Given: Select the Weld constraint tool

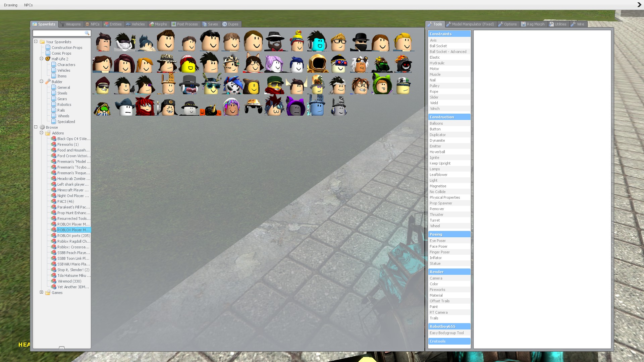Looking at the screenshot, I should pyautogui.click(x=449, y=103).
